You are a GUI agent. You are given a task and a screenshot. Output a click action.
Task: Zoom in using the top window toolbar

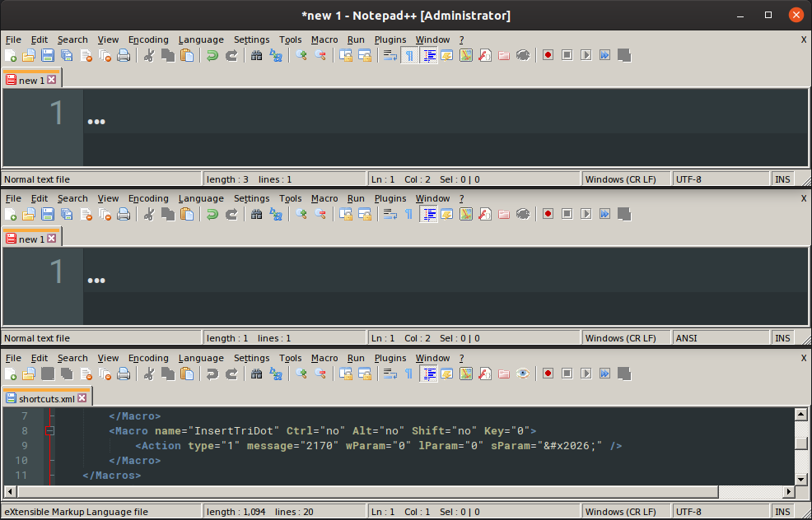(x=301, y=55)
